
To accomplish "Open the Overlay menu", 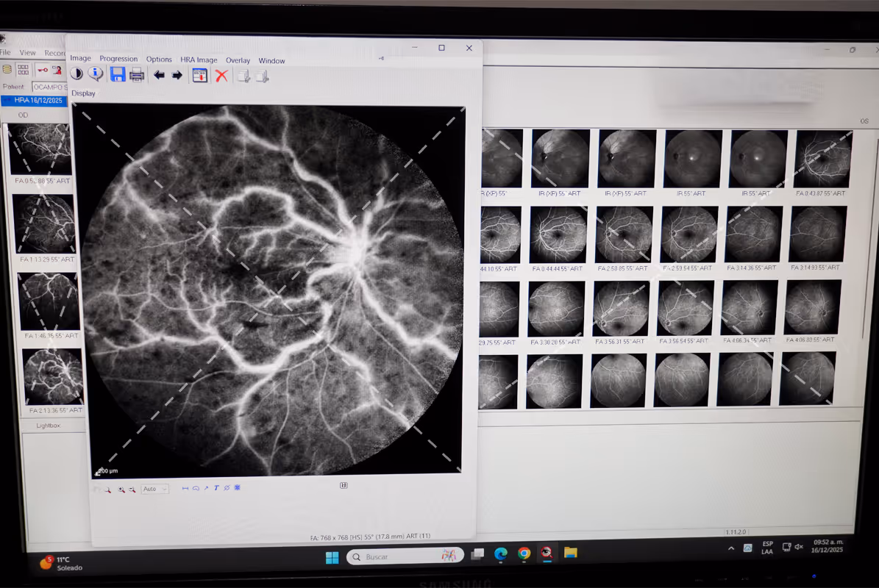I will [x=238, y=60].
